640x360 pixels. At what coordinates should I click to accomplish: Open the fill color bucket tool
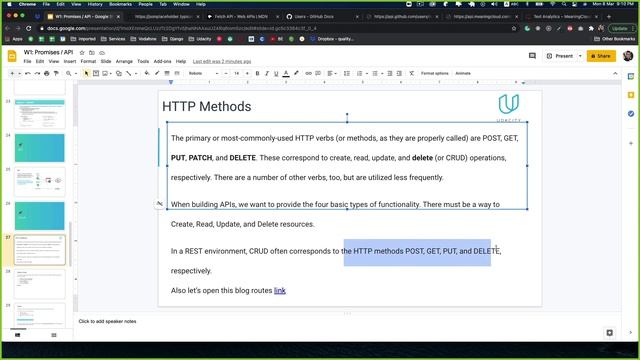click(x=147, y=73)
